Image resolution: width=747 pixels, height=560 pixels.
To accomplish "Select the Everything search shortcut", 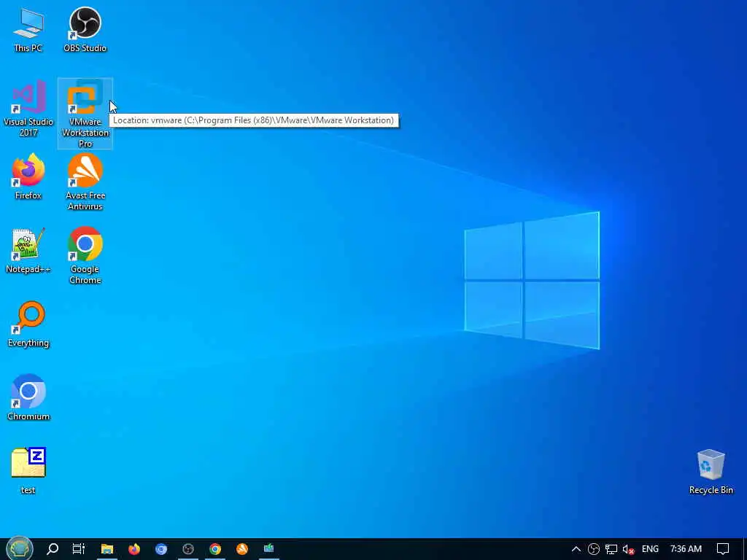I will (x=28, y=324).
